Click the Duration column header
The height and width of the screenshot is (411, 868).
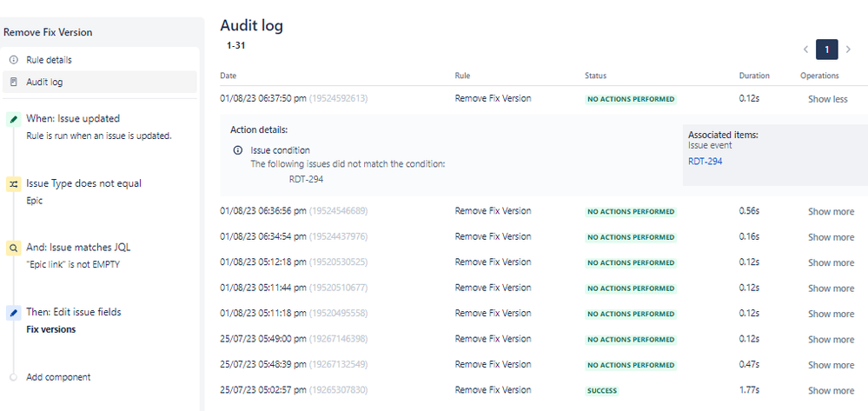(754, 76)
